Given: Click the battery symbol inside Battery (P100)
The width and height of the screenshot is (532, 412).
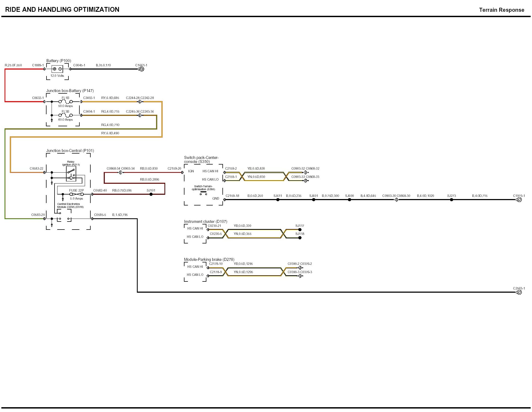Looking at the screenshot, I should coord(57,69).
